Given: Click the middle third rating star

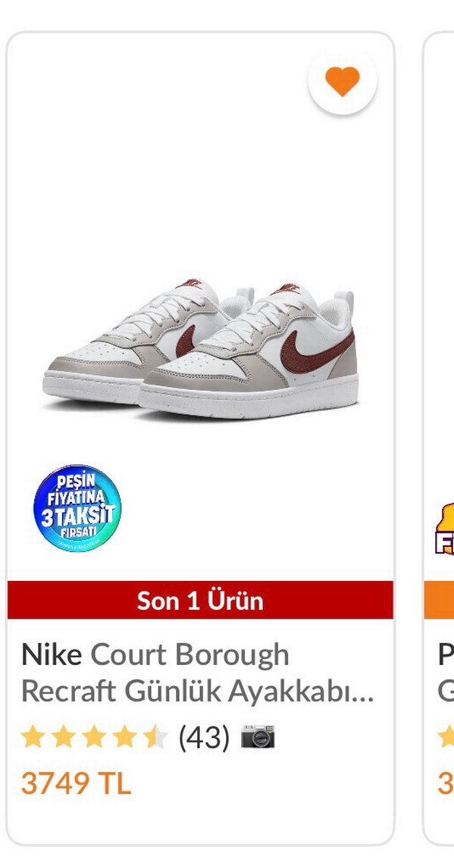Looking at the screenshot, I should tap(94, 738).
